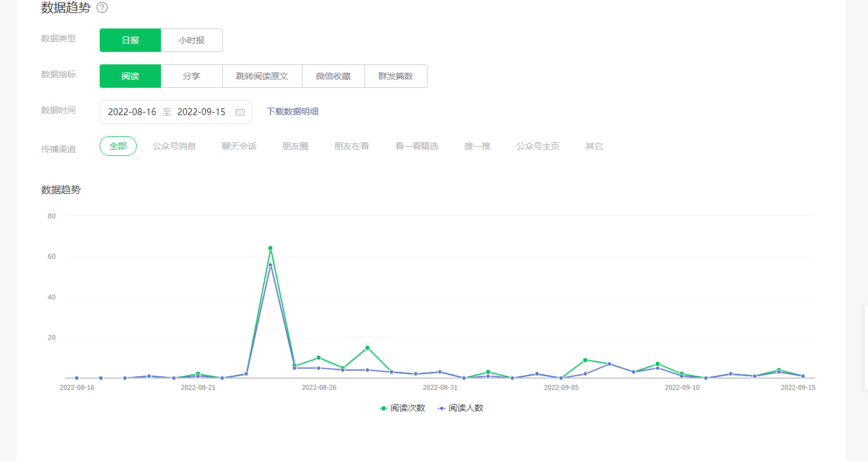Switch to the 分享 metric
The height and width of the screenshot is (461, 868).
(x=192, y=76)
